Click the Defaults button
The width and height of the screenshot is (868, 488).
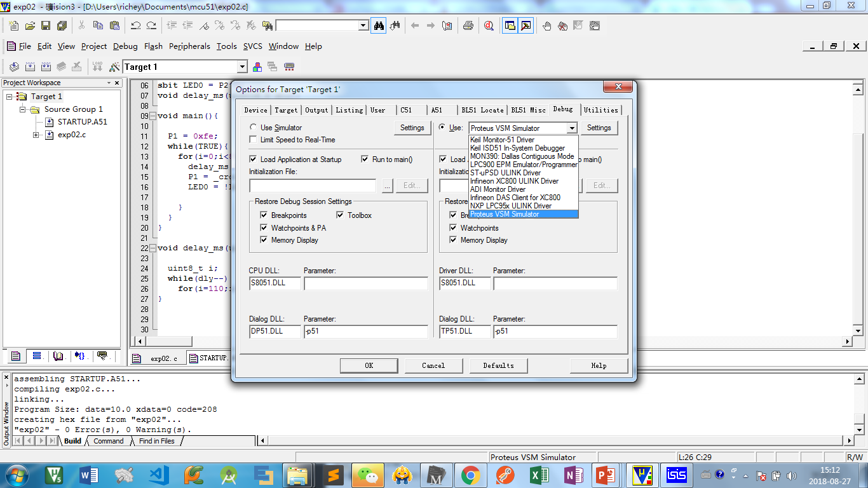click(x=498, y=365)
